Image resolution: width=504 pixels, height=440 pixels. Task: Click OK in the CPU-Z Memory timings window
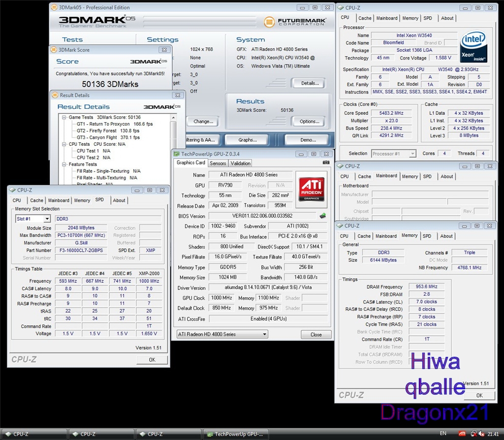[x=479, y=396]
